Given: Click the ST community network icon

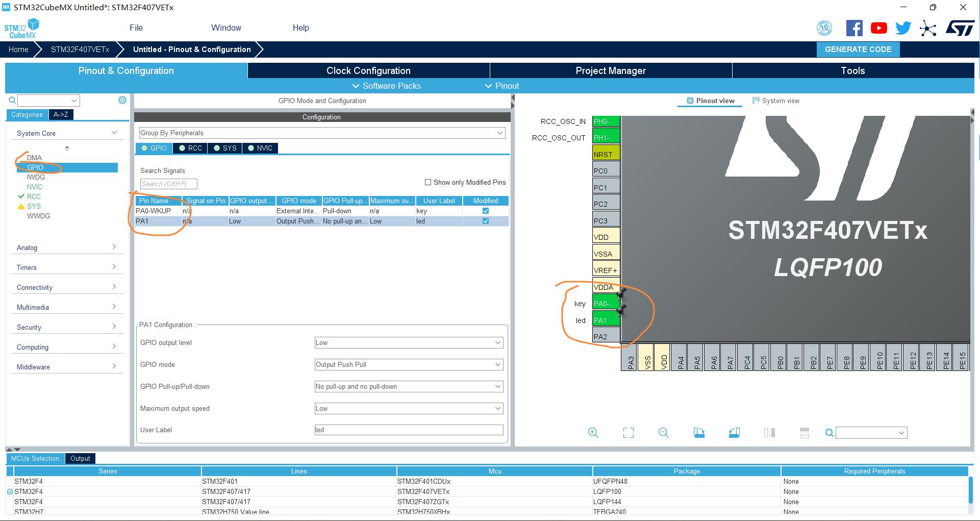Looking at the screenshot, I should point(928,28).
